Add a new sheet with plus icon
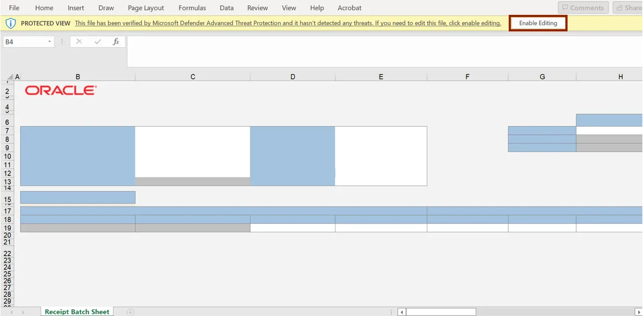The image size is (644, 316). coord(130,312)
